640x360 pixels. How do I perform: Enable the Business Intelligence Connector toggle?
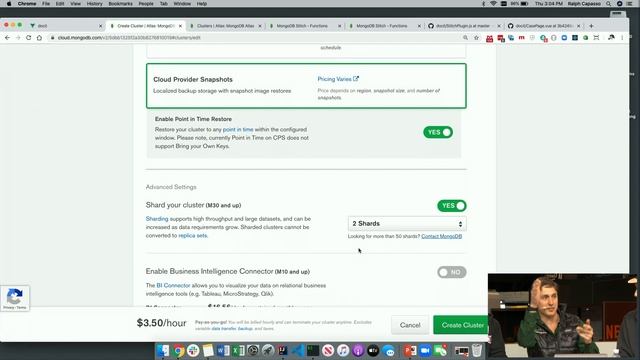[452, 272]
